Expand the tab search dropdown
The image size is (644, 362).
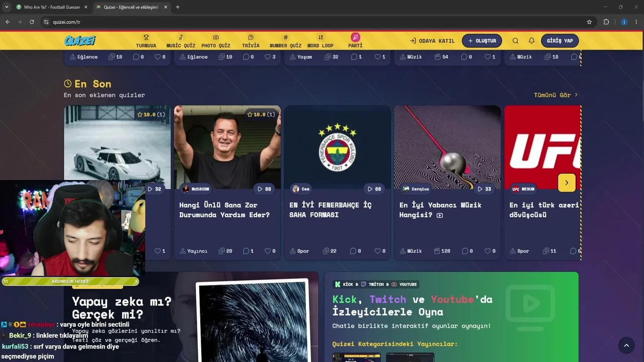[x=7, y=7]
